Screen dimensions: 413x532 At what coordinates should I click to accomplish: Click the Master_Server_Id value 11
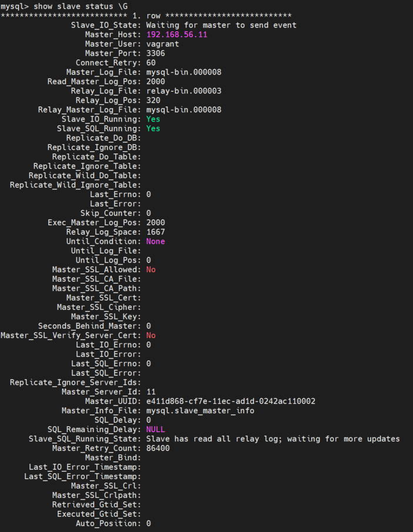(x=151, y=392)
